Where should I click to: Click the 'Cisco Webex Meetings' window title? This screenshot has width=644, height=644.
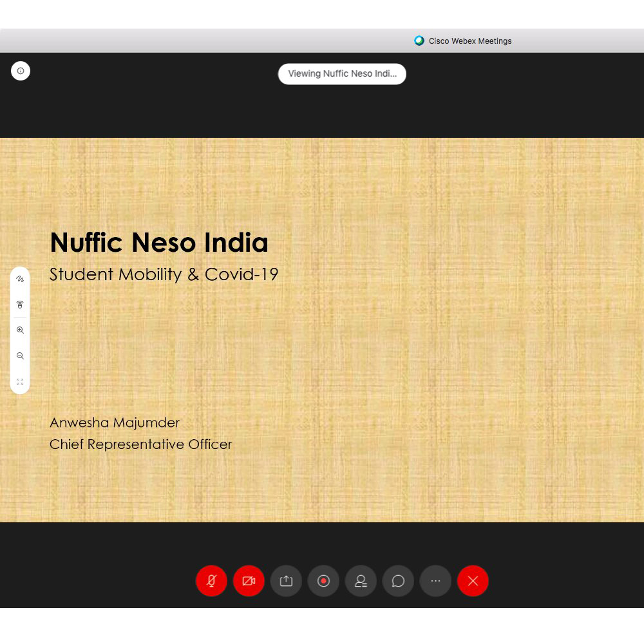pyautogui.click(x=470, y=41)
